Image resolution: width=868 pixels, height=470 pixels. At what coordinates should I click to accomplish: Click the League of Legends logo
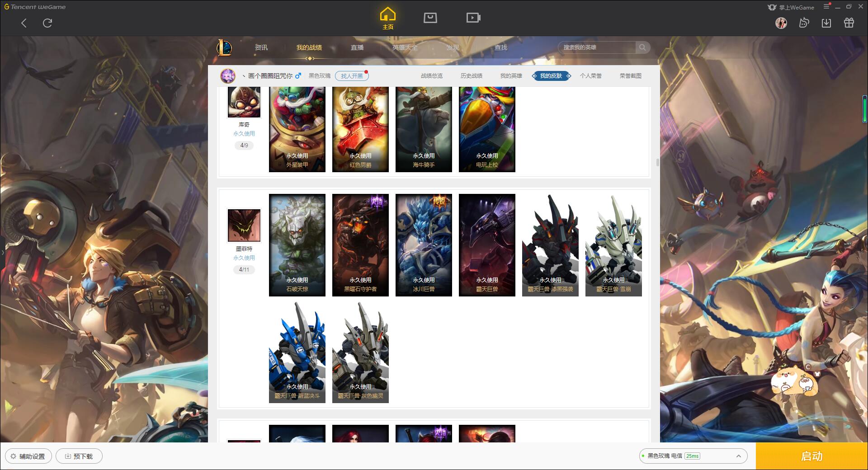224,47
